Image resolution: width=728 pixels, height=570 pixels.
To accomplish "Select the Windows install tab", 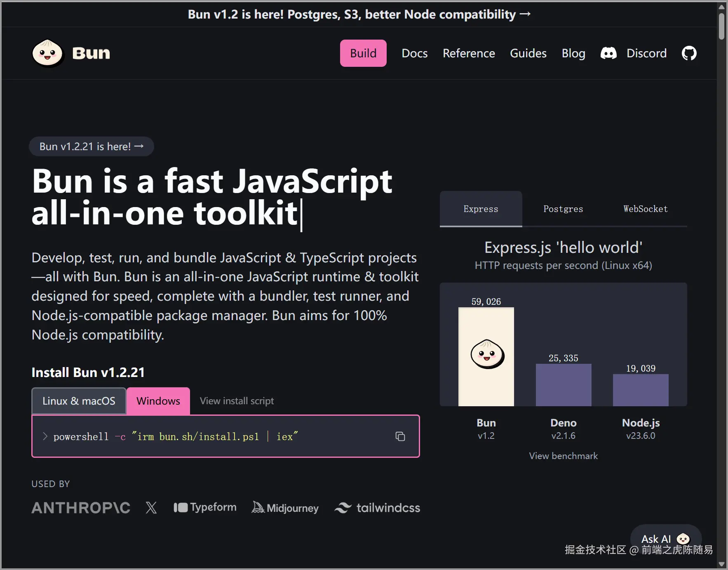I will (158, 401).
